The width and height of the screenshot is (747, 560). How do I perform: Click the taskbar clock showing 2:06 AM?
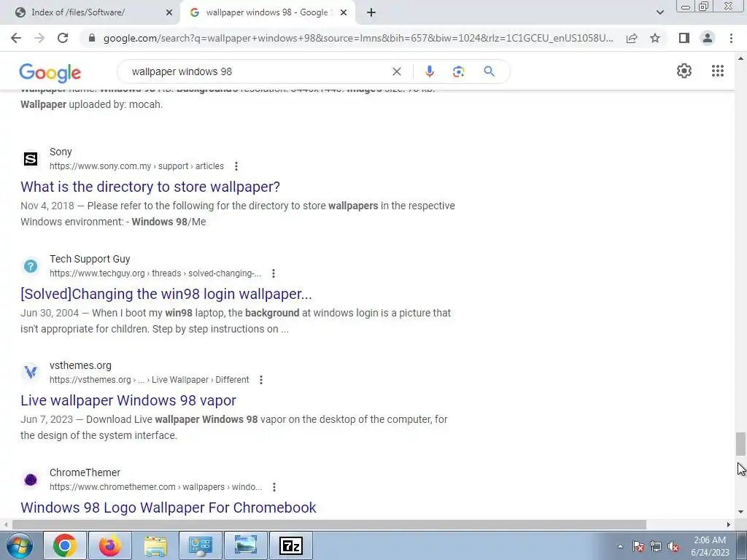point(709,546)
